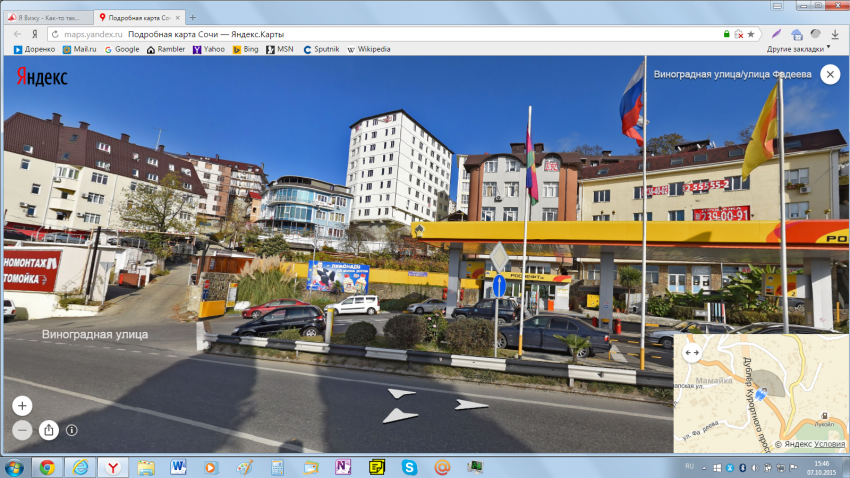Open the Условия link on mini map
Image resolution: width=850 pixels, height=478 pixels.
click(829, 444)
